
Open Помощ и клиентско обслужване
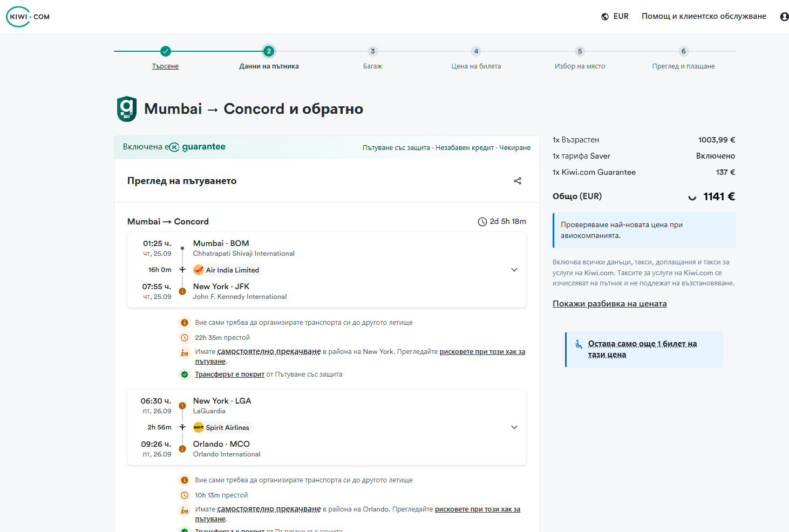[704, 17]
